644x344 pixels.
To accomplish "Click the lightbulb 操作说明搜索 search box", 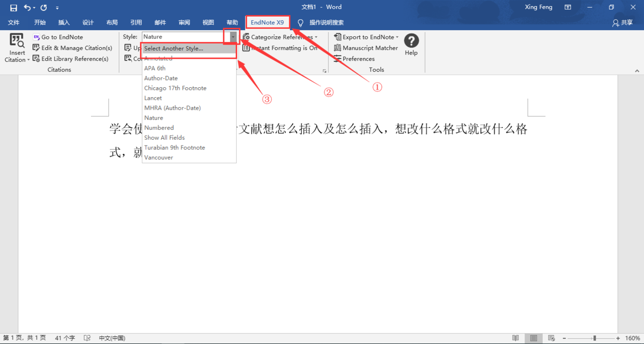I will point(321,22).
